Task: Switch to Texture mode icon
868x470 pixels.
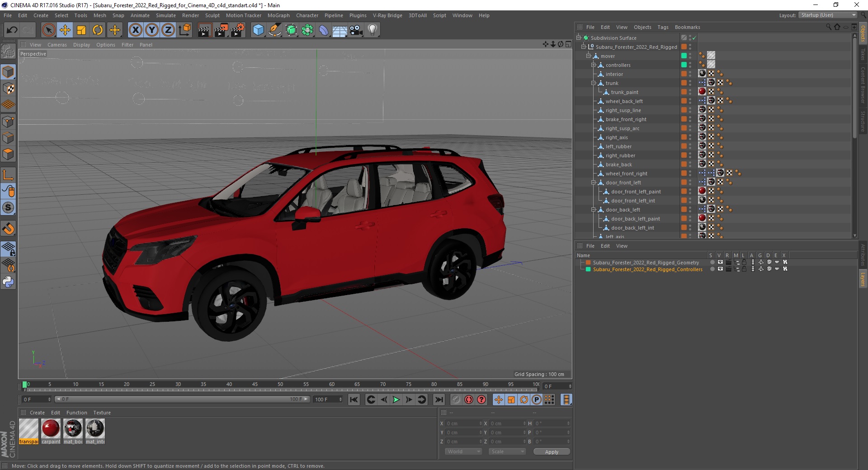Action: coord(8,89)
